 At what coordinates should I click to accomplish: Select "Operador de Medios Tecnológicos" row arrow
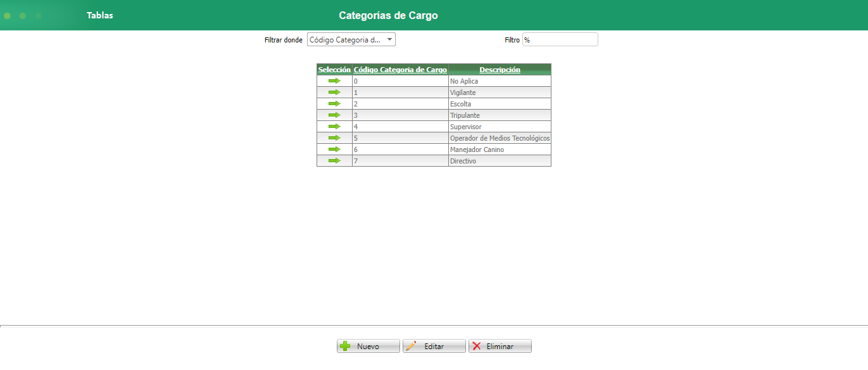[334, 137]
